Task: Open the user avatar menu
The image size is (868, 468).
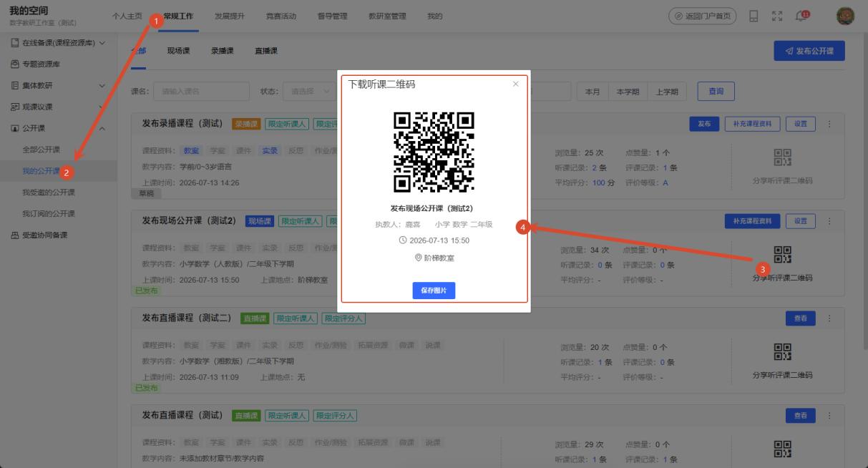Action: (x=845, y=16)
